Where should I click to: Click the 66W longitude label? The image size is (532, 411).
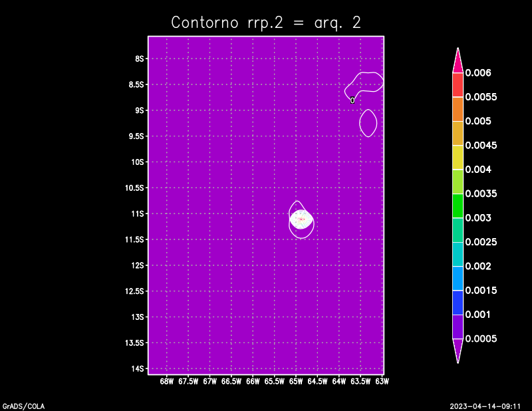(253, 382)
